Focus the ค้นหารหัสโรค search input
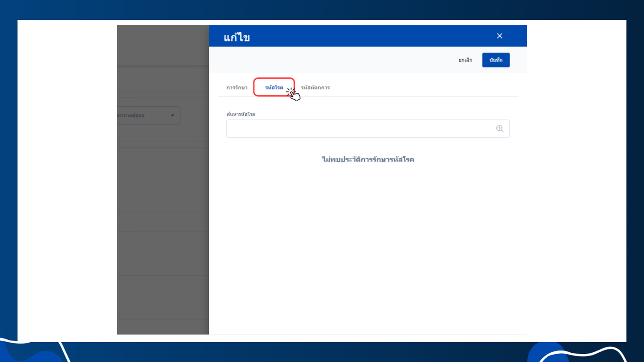 point(368,129)
